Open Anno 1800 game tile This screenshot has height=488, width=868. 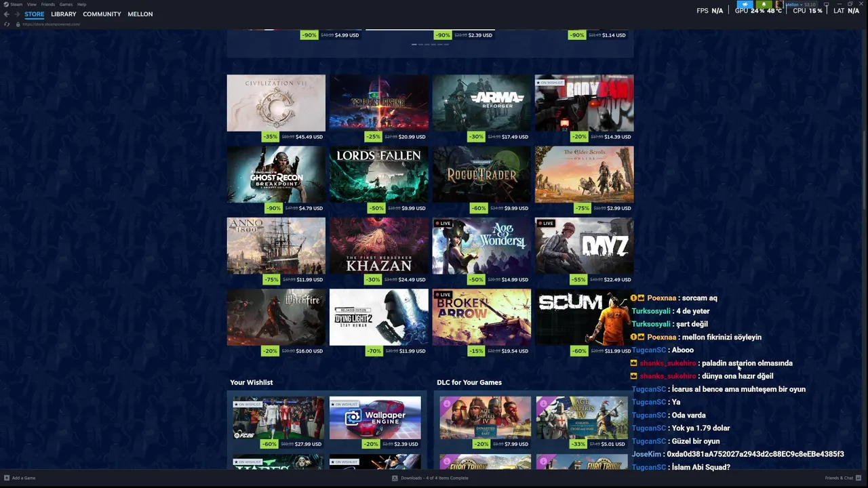tap(276, 246)
